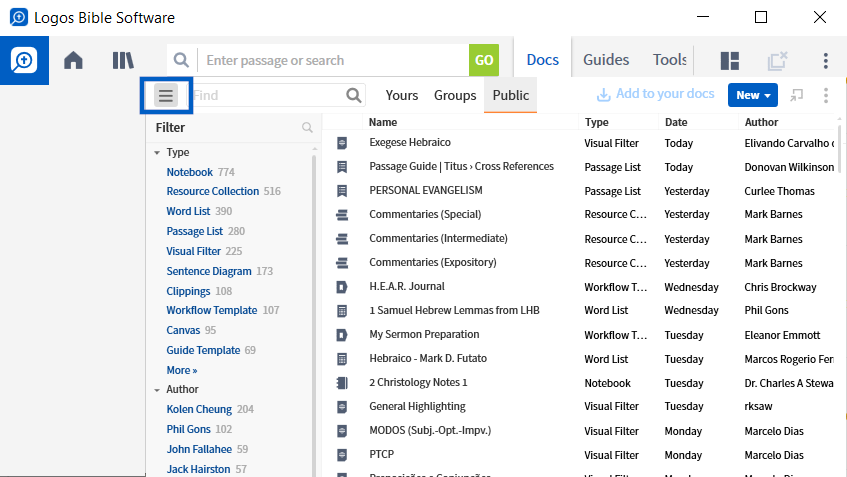Click the Find box magnifier icon
Viewport: 847px width, 477px height.
(354, 96)
